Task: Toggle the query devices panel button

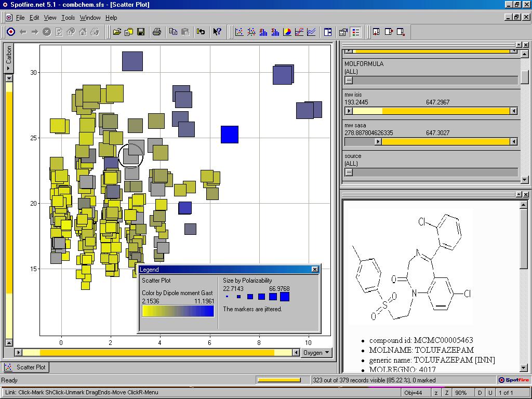Action: click(x=328, y=32)
